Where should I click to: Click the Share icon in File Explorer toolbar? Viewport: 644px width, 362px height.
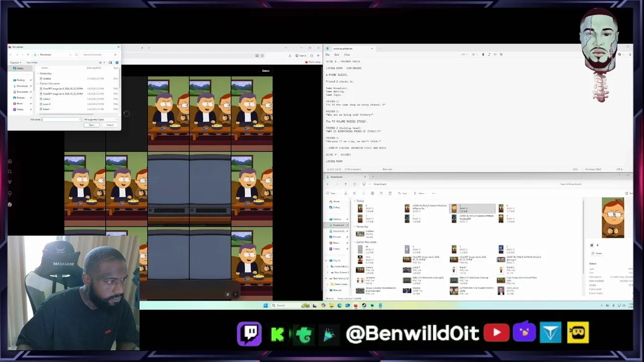(381, 194)
